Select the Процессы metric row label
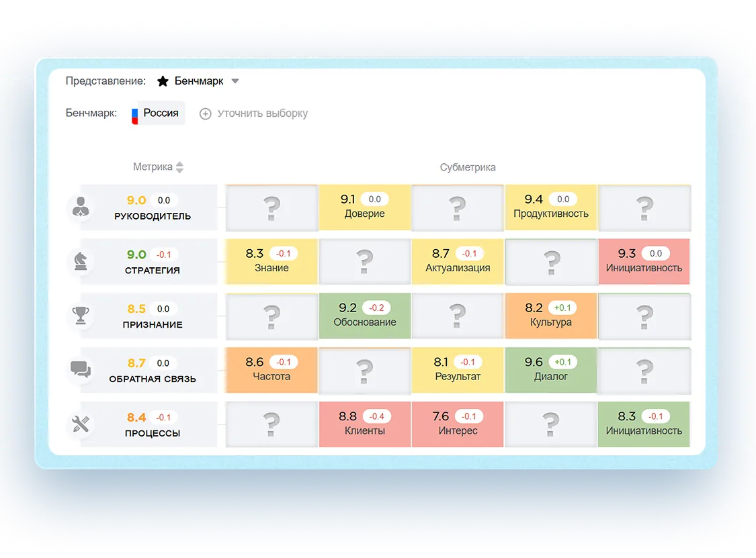This screenshot has height=558, width=756. click(153, 433)
